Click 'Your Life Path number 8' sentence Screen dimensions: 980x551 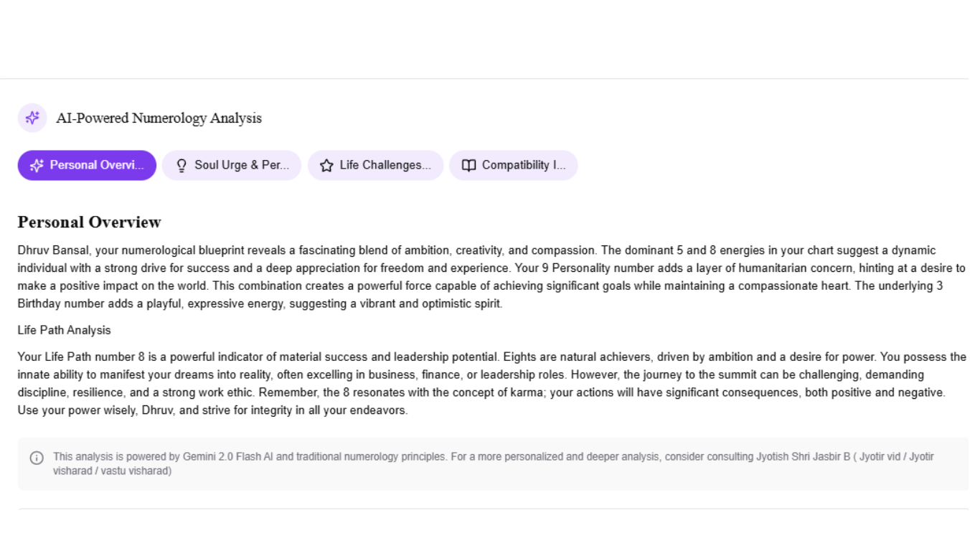click(76, 357)
